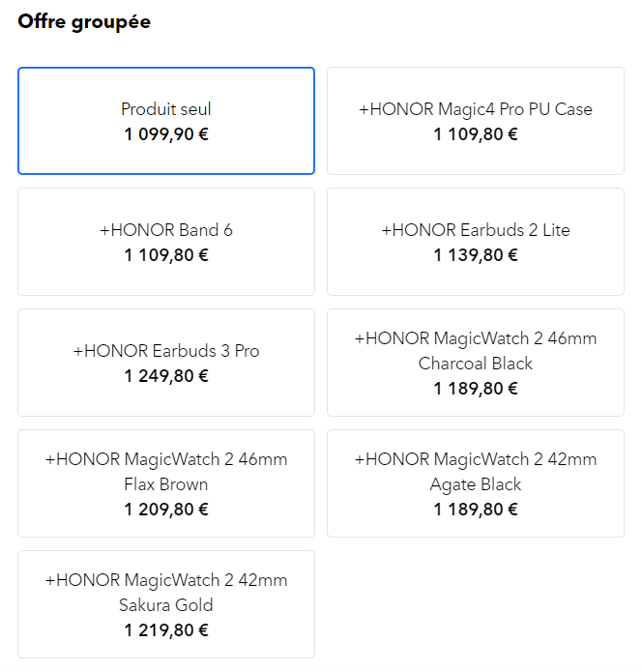Click the 1 099,90 € price
Screen dimensions: 642x672
coord(166,134)
